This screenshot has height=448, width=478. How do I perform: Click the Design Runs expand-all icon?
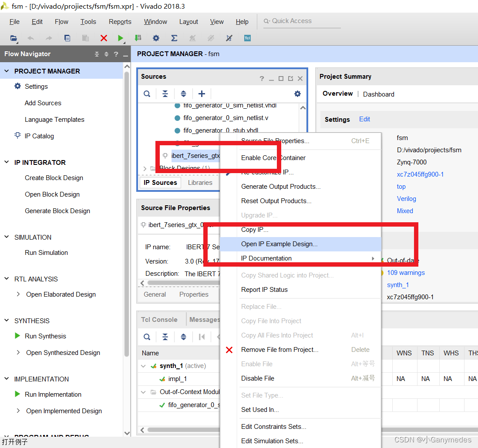[183, 337]
